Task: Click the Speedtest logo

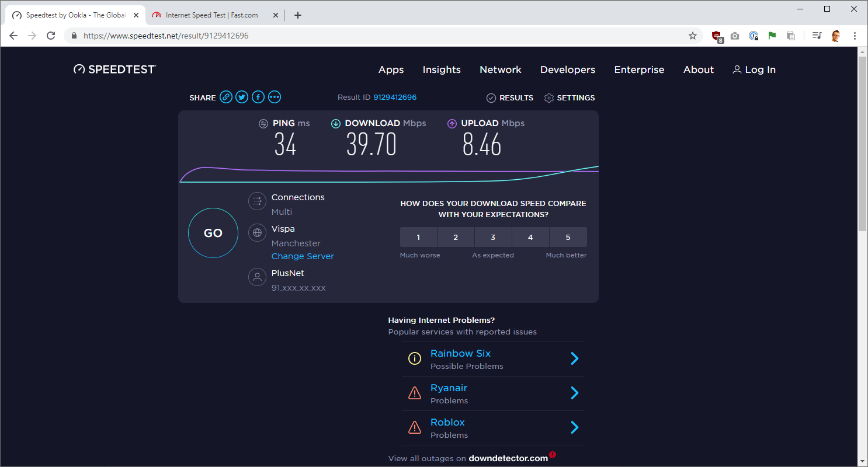Action: pos(114,69)
